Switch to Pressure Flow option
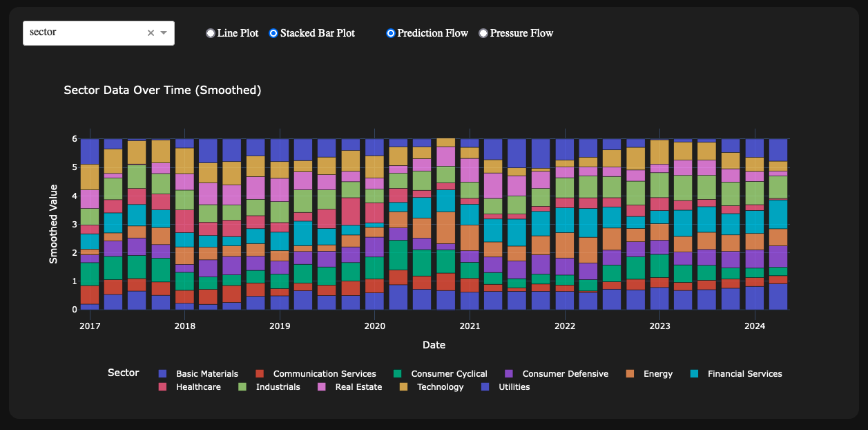Viewport: 868px width, 430px height. [483, 33]
